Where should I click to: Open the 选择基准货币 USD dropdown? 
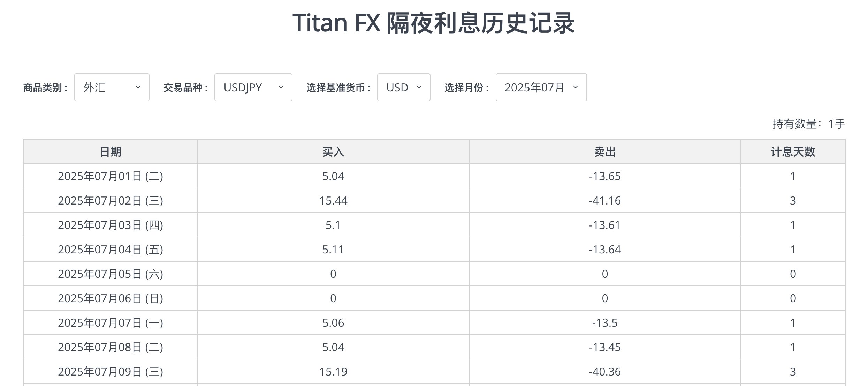[x=403, y=87]
